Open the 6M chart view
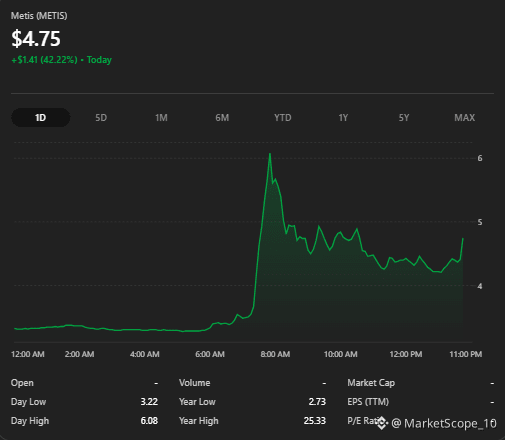This screenshot has width=505, height=440. pyautogui.click(x=222, y=118)
